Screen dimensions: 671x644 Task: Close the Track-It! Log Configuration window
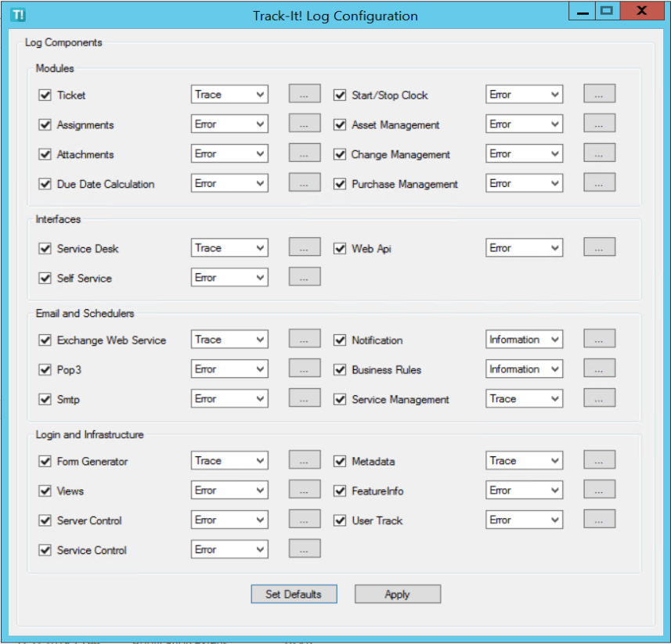[x=641, y=11]
